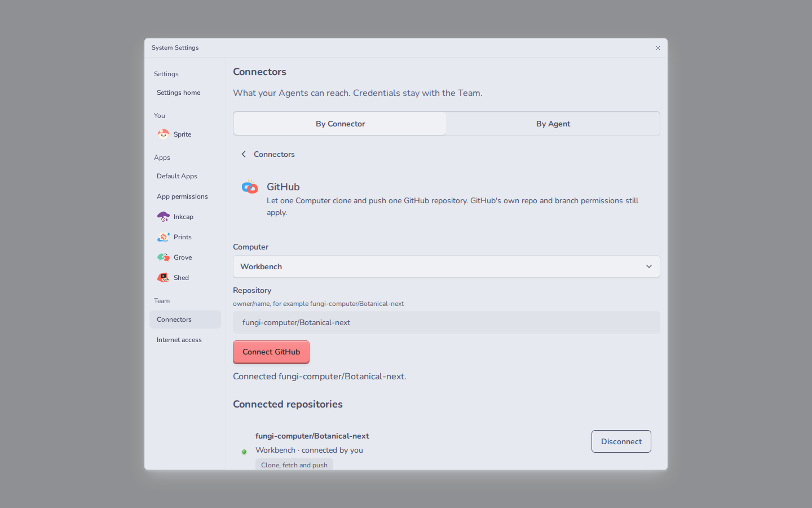
Task: Click the Sprite label in the sidebar
Action: (x=182, y=134)
